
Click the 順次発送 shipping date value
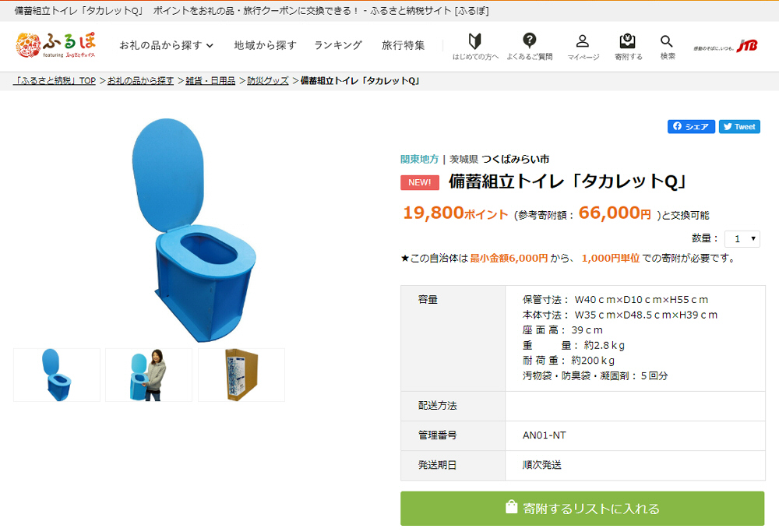point(542,465)
